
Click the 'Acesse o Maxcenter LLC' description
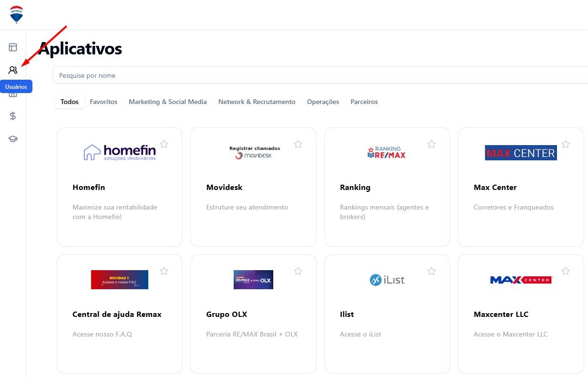tap(511, 334)
